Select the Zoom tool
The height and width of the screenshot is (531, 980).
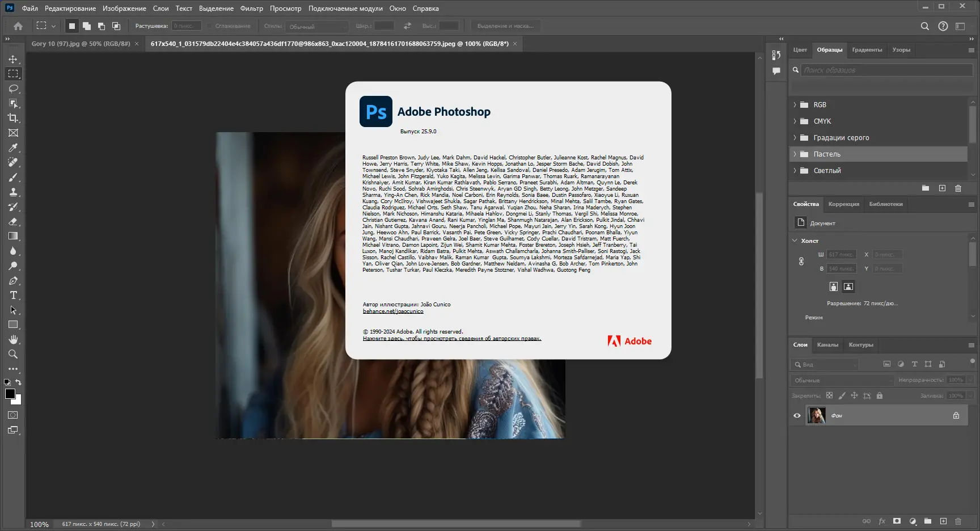pos(13,354)
